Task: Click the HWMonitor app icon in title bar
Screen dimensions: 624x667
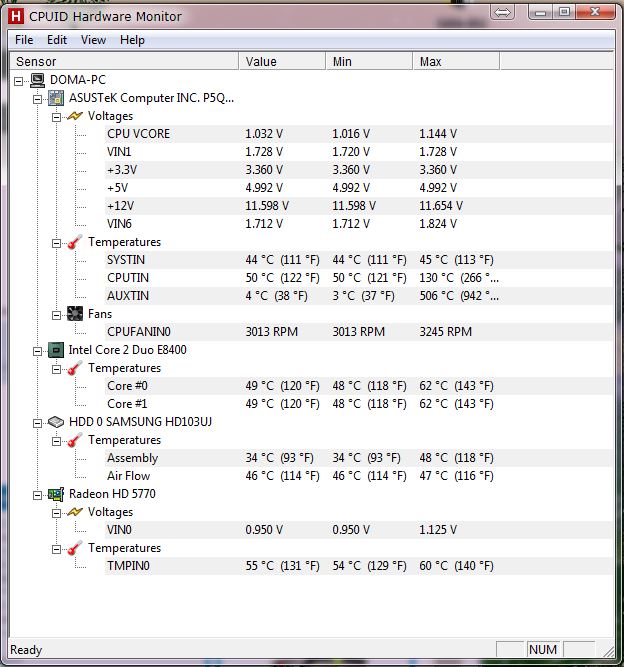Action: pyautogui.click(x=16, y=16)
